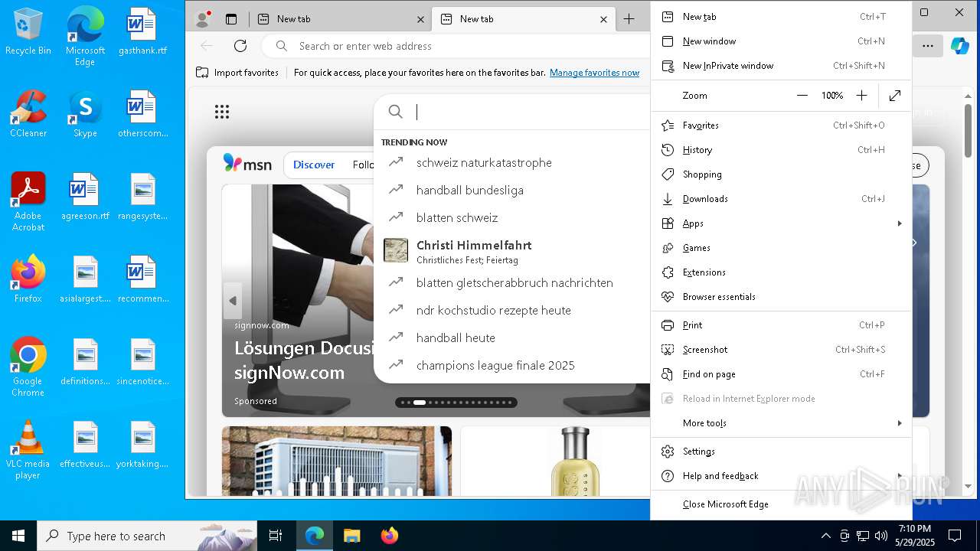Choose Close Microsoft Edge
The height and width of the screenshot is (551, 980).
[781, 504]
